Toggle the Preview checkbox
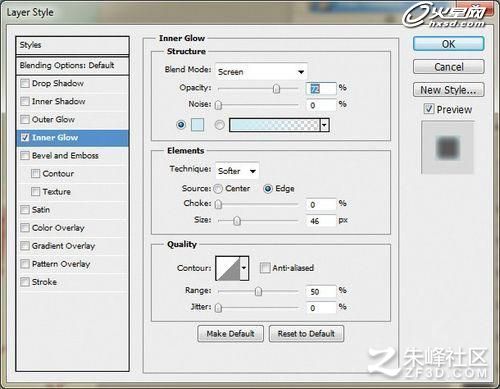This screenshot has height=389, width=500. pos(429,109)
